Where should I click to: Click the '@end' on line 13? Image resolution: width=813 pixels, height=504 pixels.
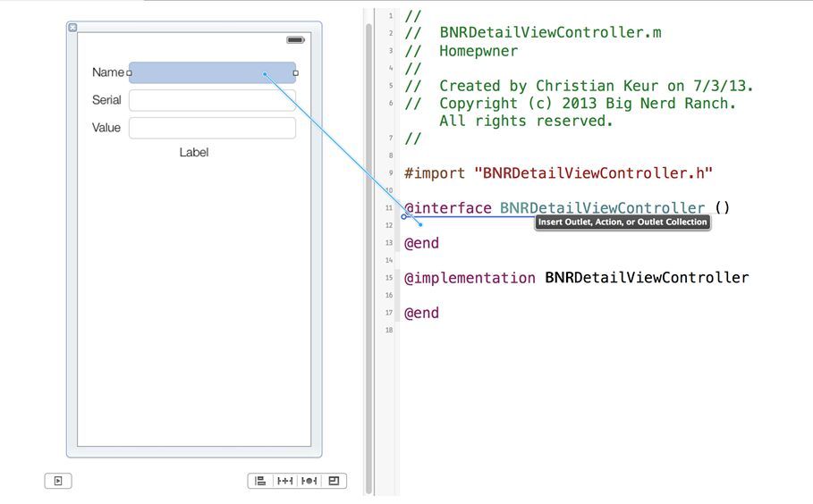tap(421, 243)
